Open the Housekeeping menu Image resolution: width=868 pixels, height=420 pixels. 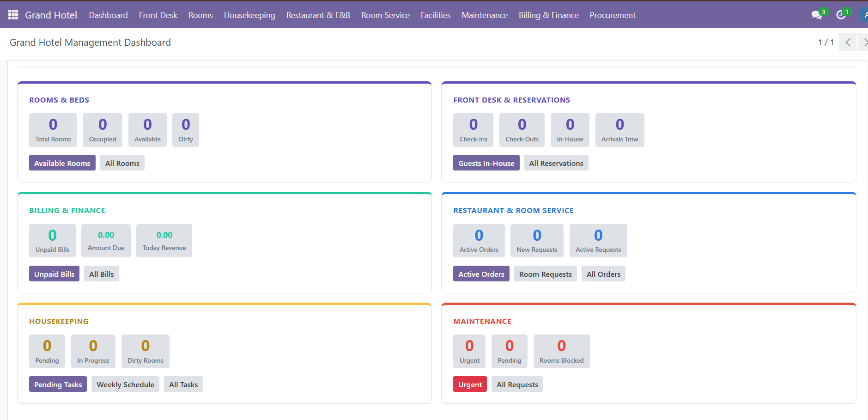click(x=249, y=15)
